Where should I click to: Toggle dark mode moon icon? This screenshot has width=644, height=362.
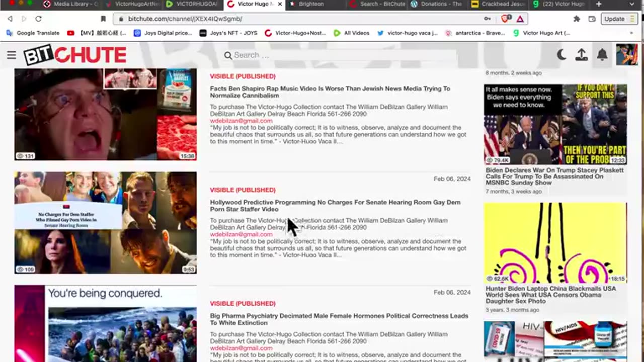tap(561, 55)
